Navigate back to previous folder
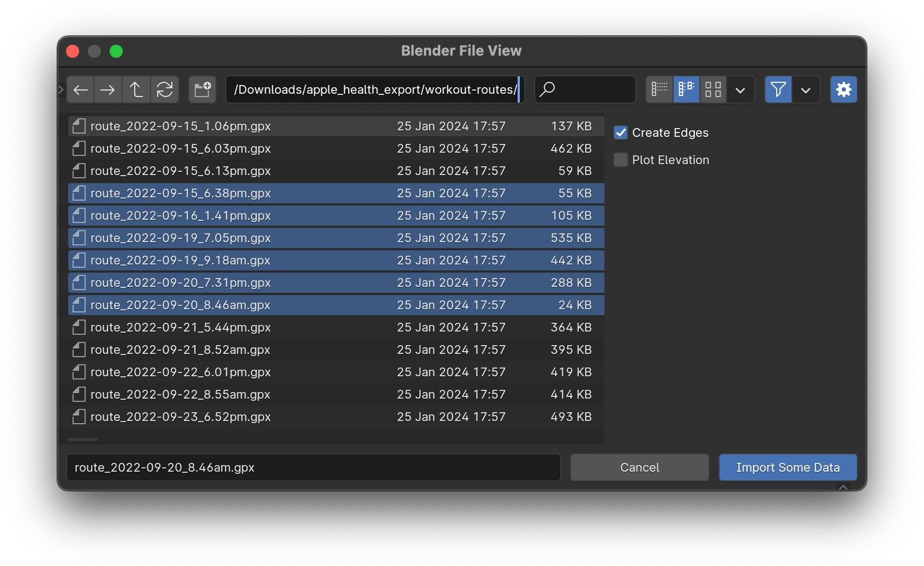 80,89
